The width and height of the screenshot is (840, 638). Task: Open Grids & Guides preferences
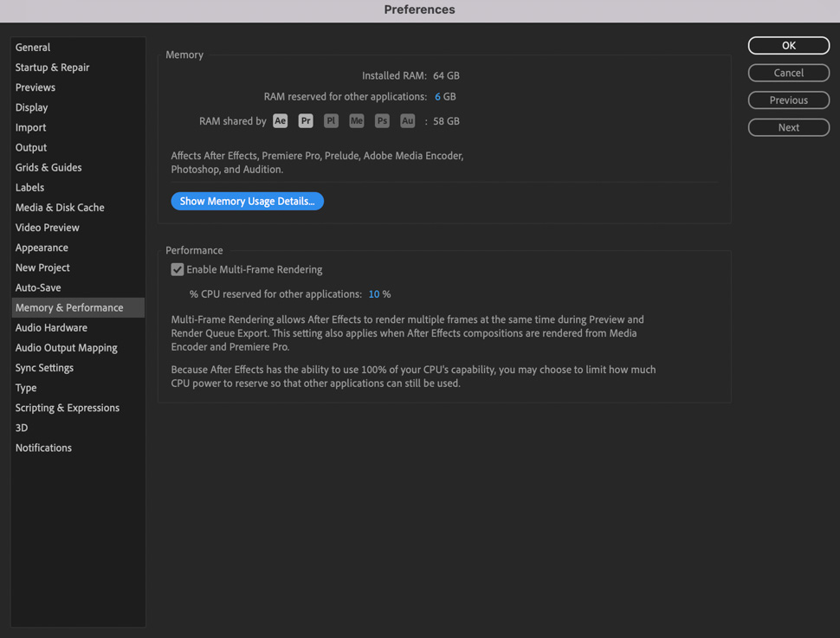tap(78, 167)
